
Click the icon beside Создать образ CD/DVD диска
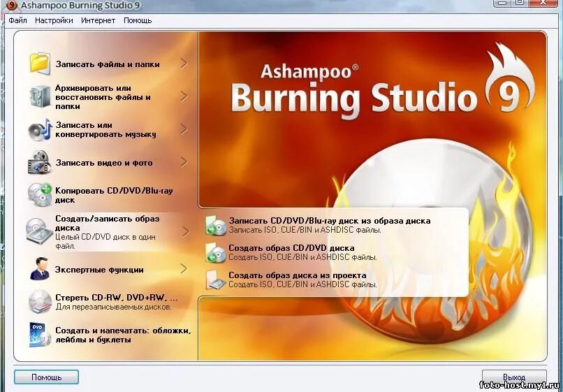(215, 252)
